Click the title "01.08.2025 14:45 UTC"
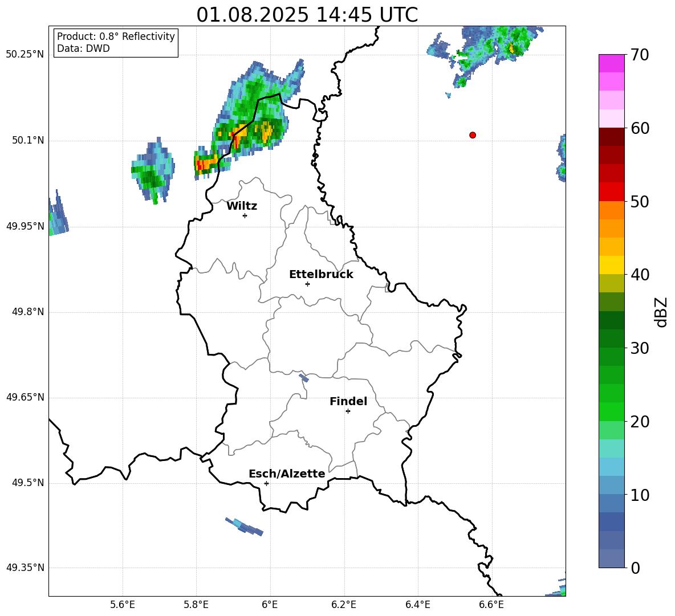 click(307, 15)
